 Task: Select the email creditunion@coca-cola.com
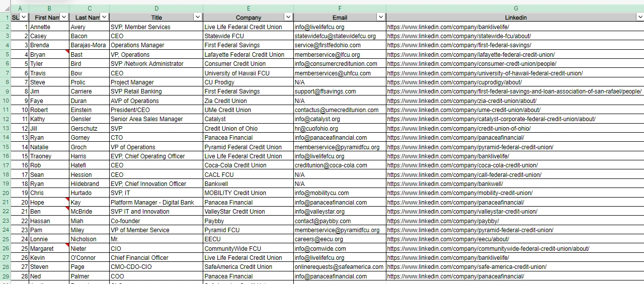(x=340, y=165)
